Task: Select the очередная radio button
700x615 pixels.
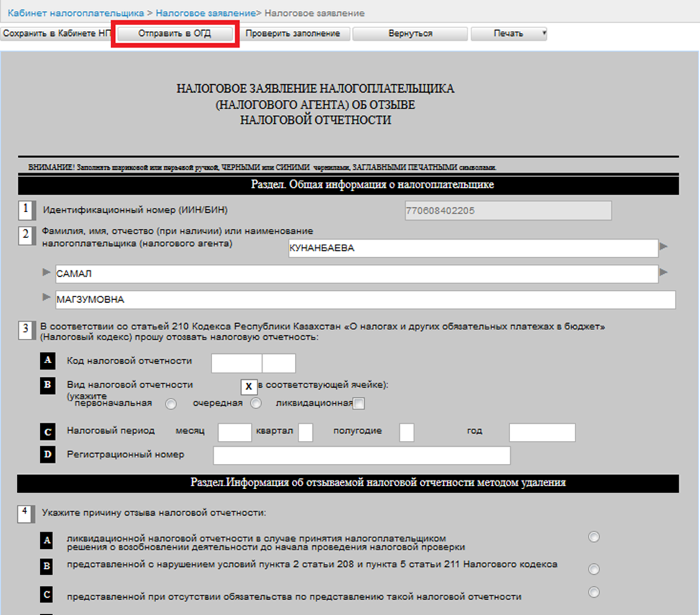Action: (x=255, y=404)
